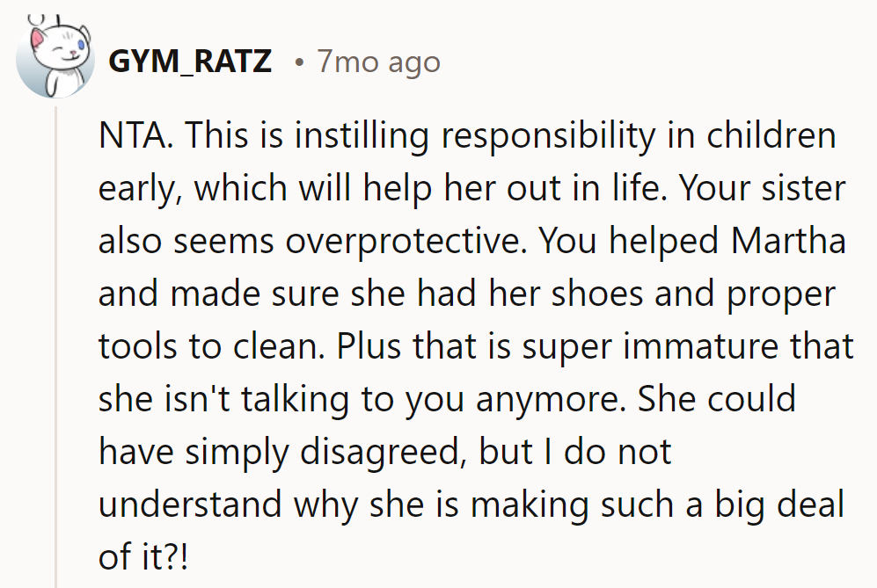Click the "7mo ago" comment timestamp

click(x=378, y=62)
